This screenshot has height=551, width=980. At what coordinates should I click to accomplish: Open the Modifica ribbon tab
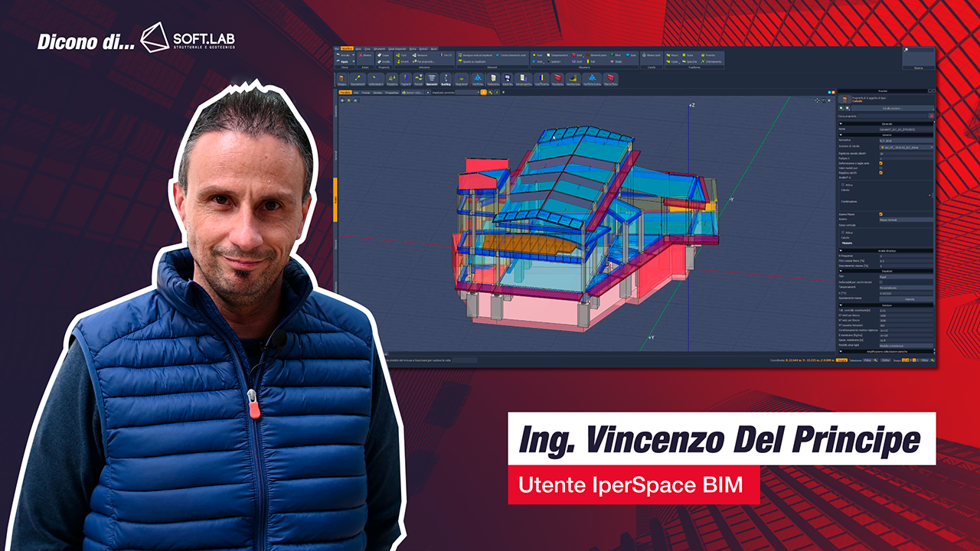347,48
